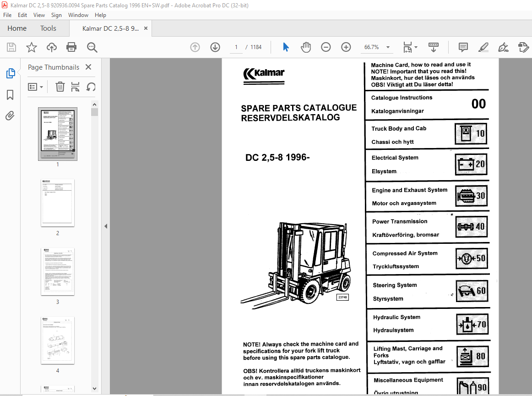Zoom in with plus icon
Image resolution: width=532 pixels, height=396 pixels.
pos(346,47)
